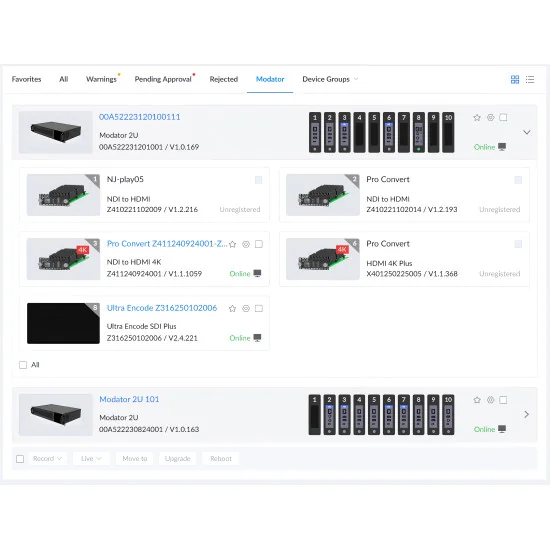Click Pro Convert HDMI 4K Plus thumbnail
Viewport: 550px width, 550px height.
point(323,259)
